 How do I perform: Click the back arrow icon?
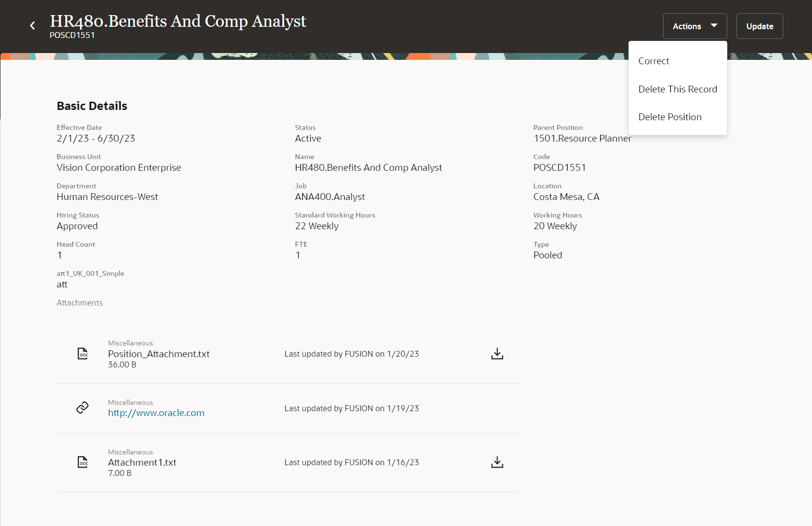click(x=33, y=26)
